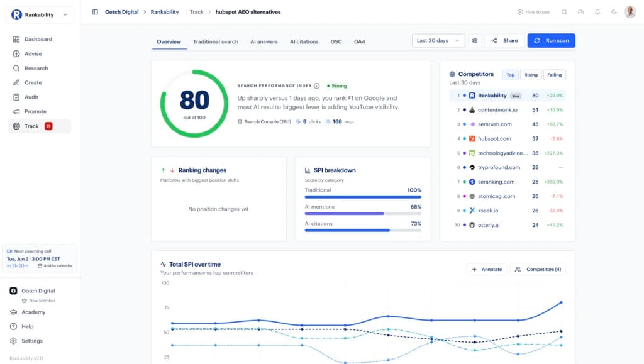Select the Falling competitors filter

(x=554, y=75)
